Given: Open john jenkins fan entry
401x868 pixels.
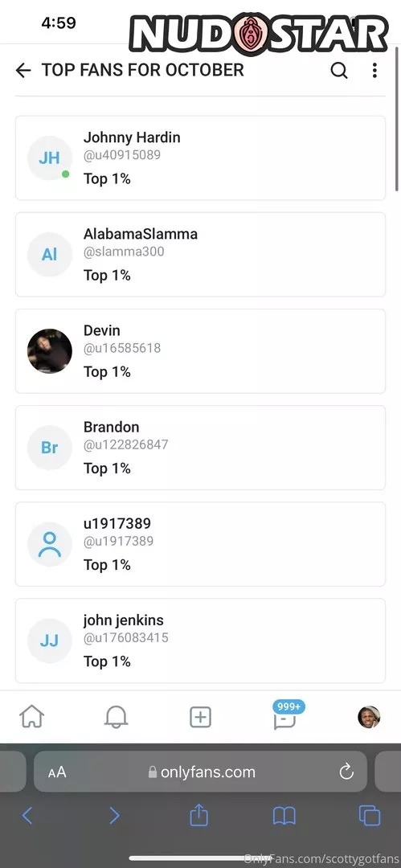Looking at the screenshot, I should [201, 641].
